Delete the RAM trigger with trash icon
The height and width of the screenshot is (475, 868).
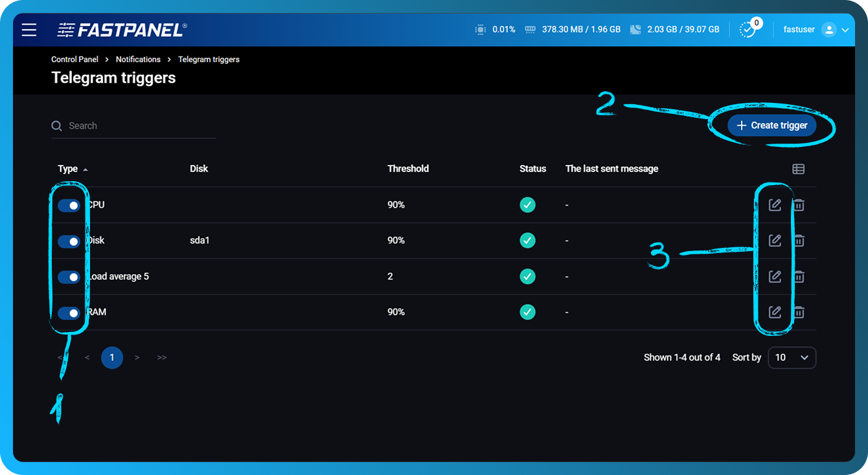tap(799, 313)
